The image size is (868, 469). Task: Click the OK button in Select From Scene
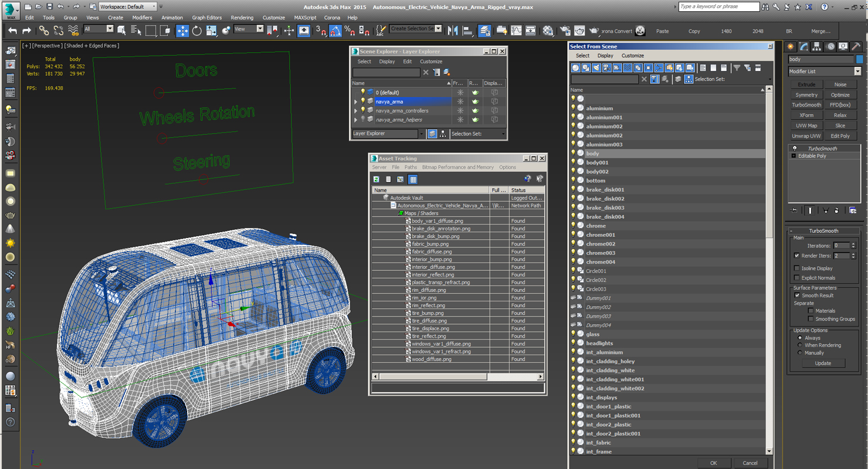[x=713, y=463]
